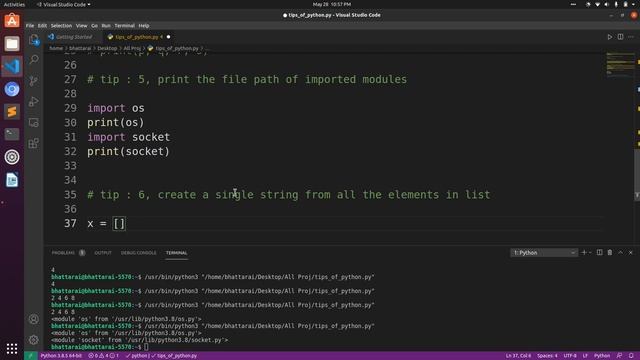Viewport: 640px width, 360px height.
Task: Click the tip 6 comment on line 35
Action: pos(289,195)
